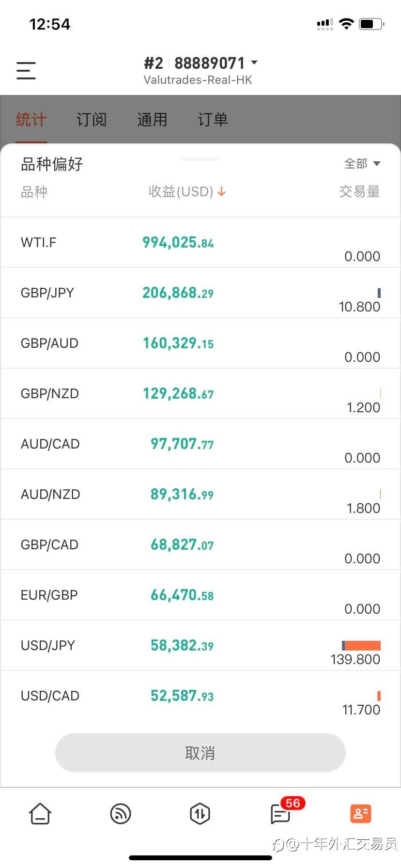Open the orange account profile icon
Screen dimensions: 401x868
click(360, 814)
